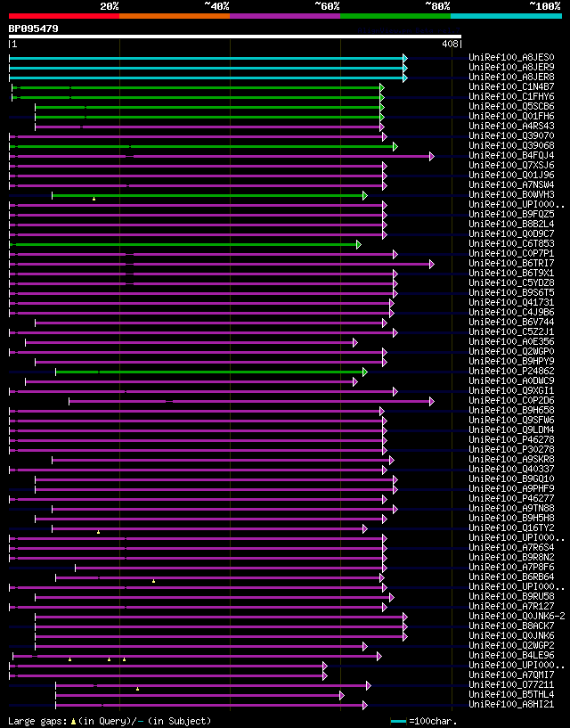Image resolution: width=570 pixels, height=728 pixels.
Task: Open hit UniRef100_C1N4B7
Action: (511, 86)
